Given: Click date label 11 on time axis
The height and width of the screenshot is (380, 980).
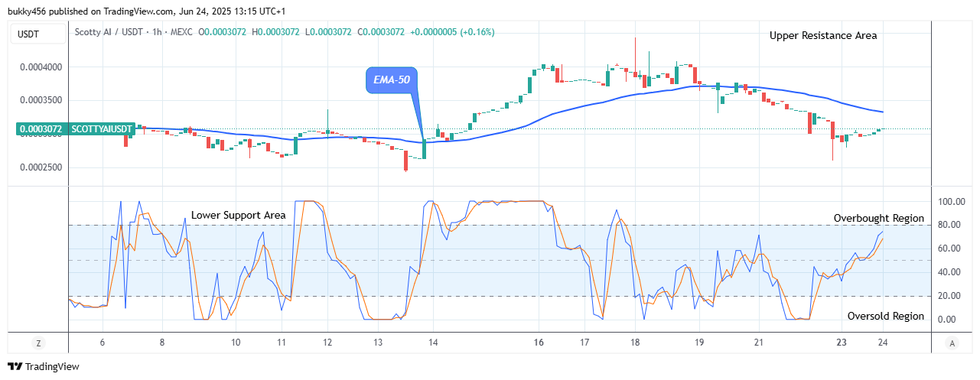Looking at the screenshot, I should pos(282,343).
